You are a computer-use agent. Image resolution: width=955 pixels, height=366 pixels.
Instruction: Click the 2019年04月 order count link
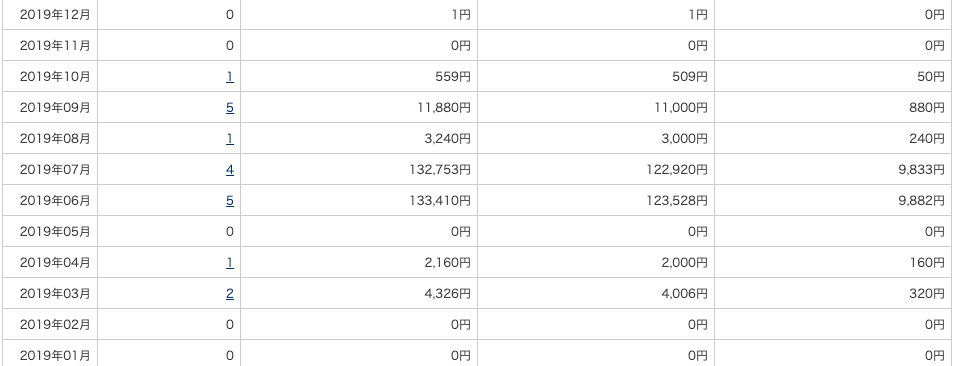click(230, 262)
